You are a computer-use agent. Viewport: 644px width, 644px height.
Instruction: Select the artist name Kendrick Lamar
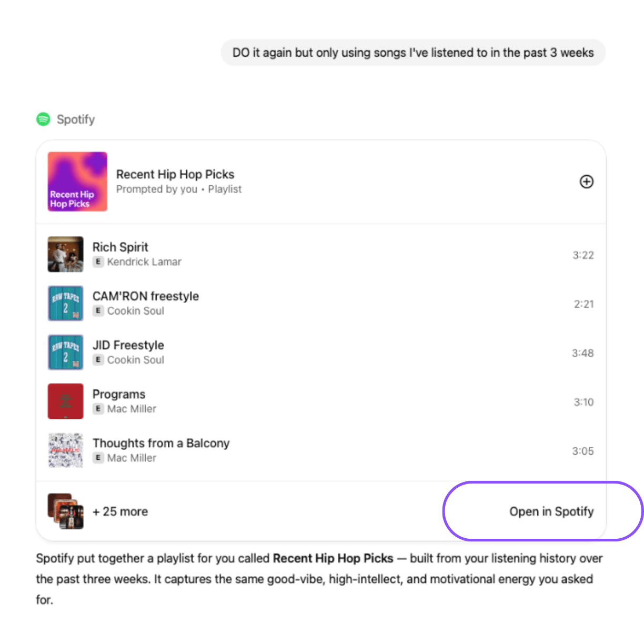click(x=144, y=261)
